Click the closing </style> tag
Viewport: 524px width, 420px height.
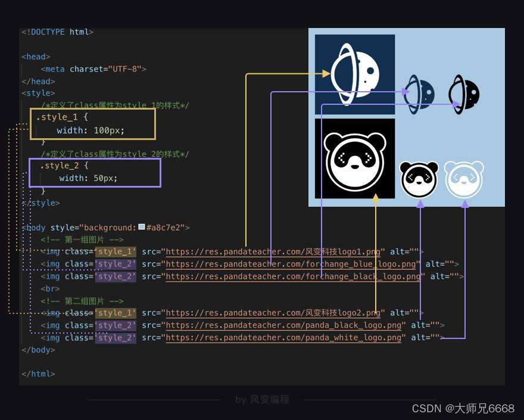click(40, 203)
